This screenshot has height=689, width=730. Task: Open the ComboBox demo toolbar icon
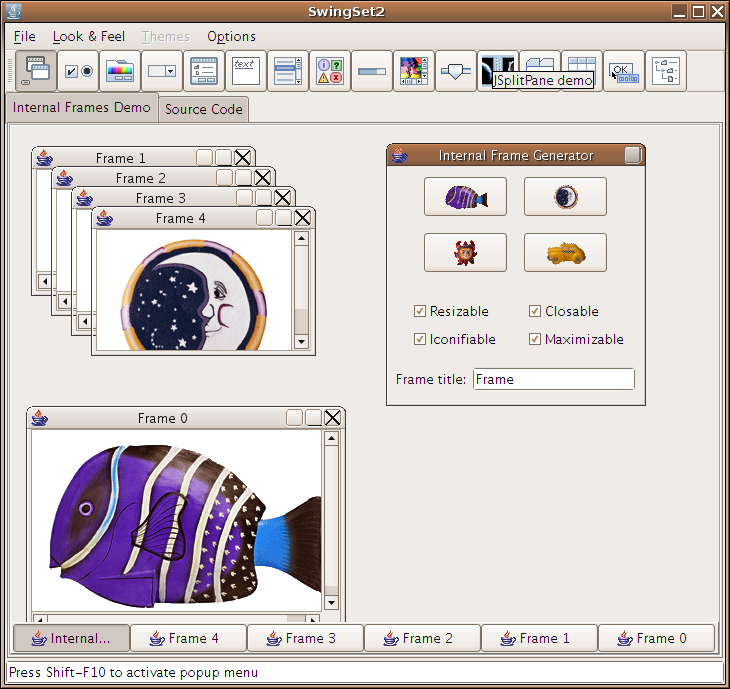point(162,71)
